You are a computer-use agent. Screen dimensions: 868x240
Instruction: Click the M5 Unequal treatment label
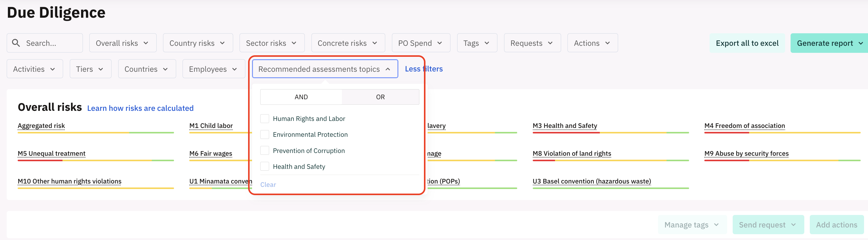(52, 154)
